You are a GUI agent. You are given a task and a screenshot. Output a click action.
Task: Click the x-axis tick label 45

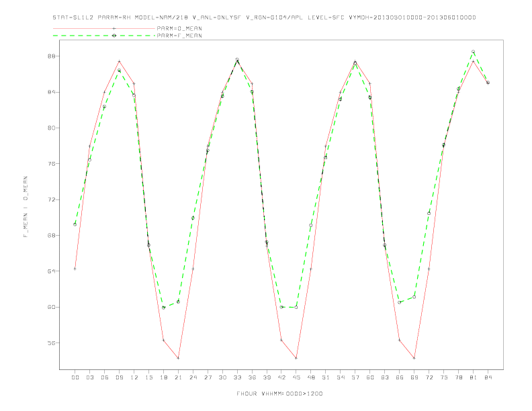coord(296,377)
